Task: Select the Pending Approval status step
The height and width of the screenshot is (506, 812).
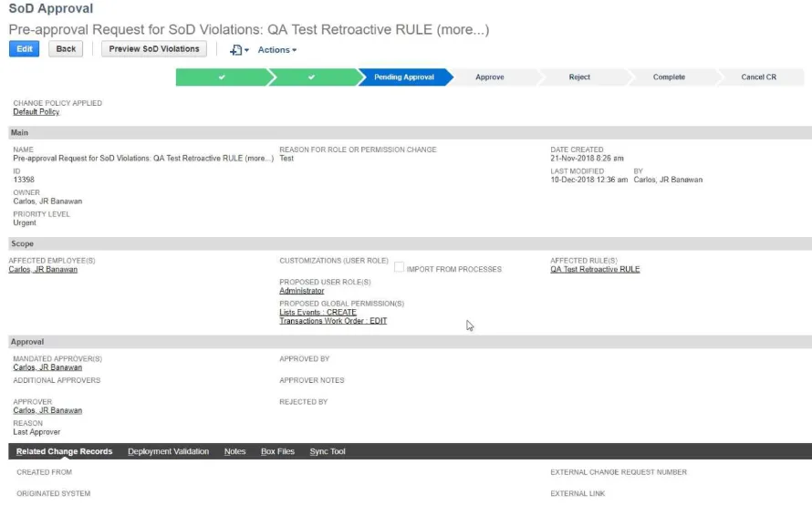Action: (403, 77)
